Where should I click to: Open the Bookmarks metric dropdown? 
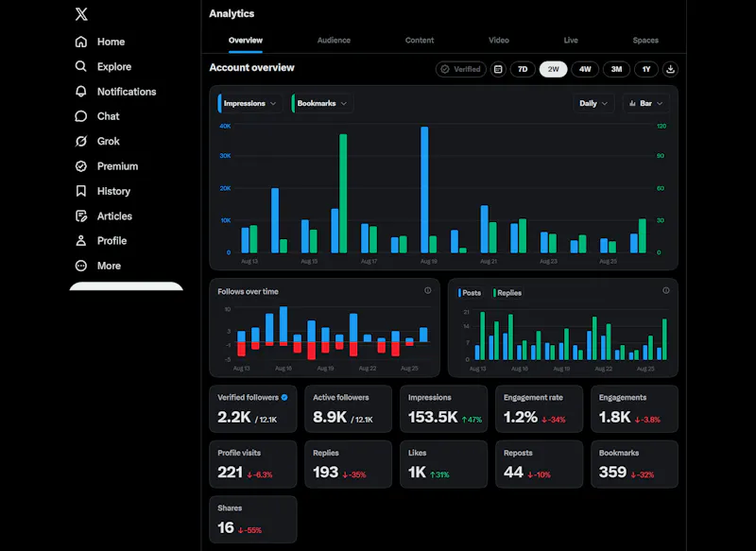coord(322,104)
